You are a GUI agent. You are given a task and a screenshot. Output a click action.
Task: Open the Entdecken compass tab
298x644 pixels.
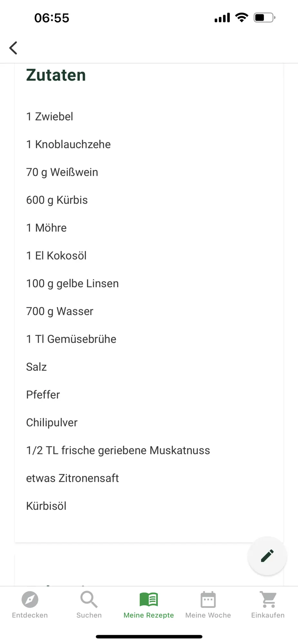(30, 599)
